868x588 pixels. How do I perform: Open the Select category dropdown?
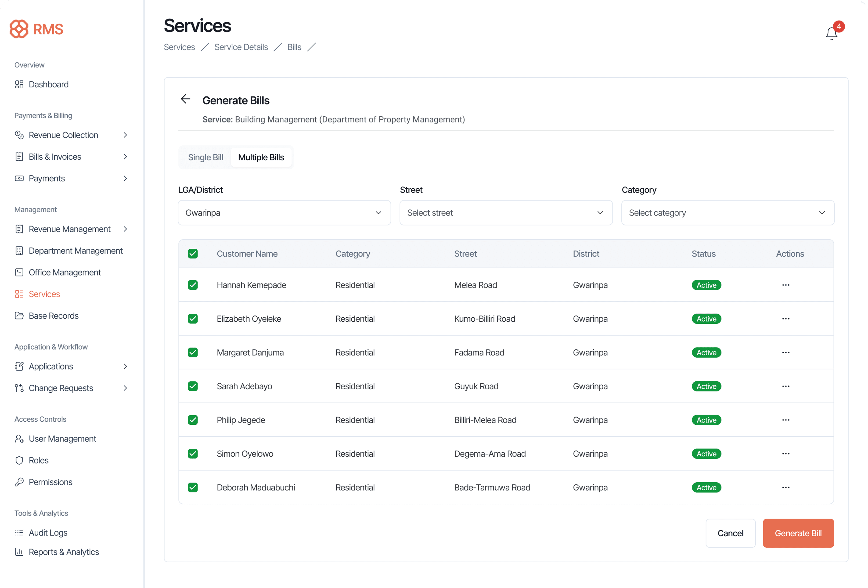pos(728,213)
